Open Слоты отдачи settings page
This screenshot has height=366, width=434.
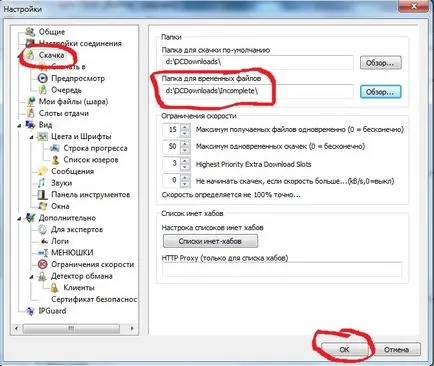[64, 113]
